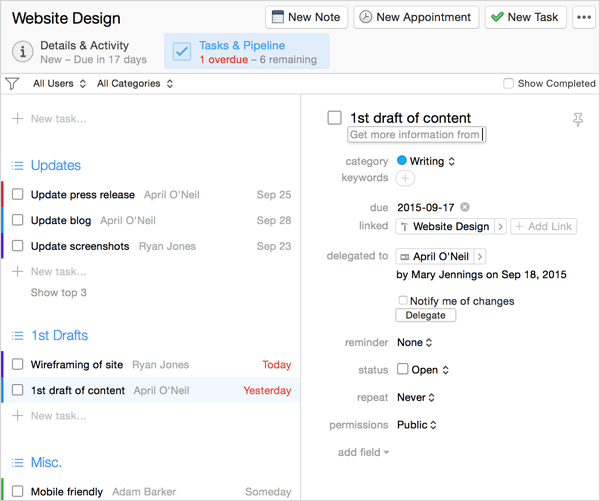Screen dimensions: 600x501
Task: Check off Update press release task
Action: coord(17,194)
